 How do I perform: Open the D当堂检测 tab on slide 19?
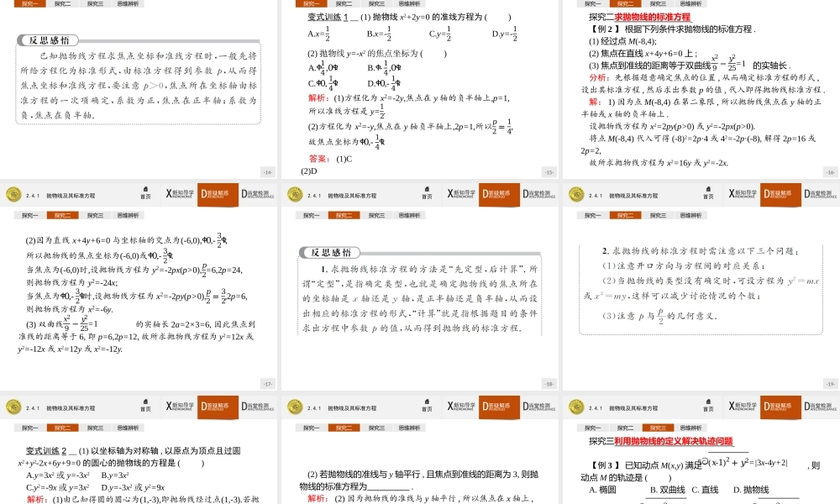[820, 193]
